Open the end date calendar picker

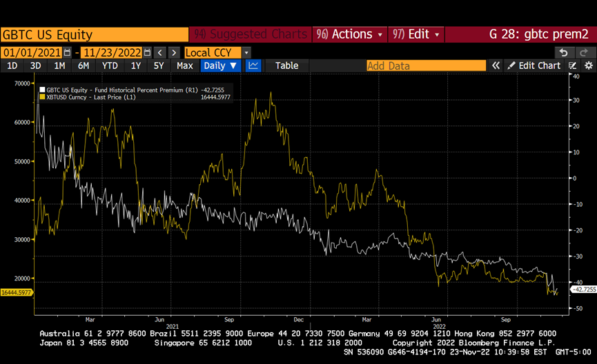(x=146, y=52)
